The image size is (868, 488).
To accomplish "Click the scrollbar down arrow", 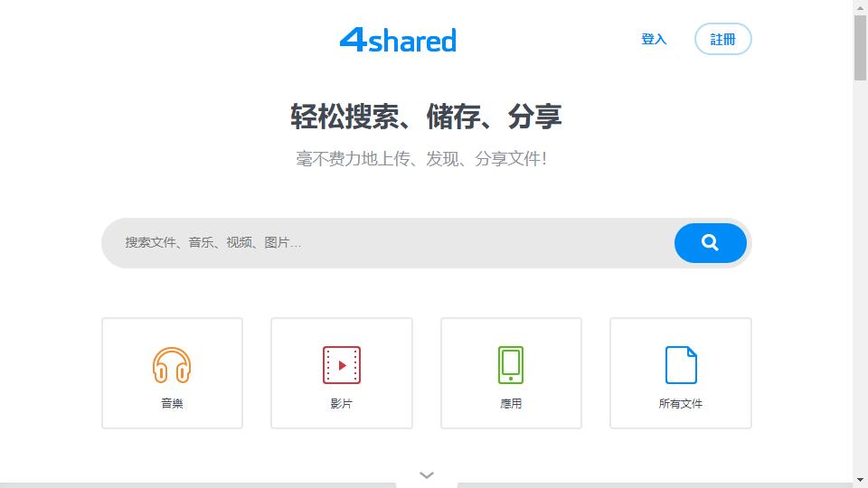I will (860, 480).
